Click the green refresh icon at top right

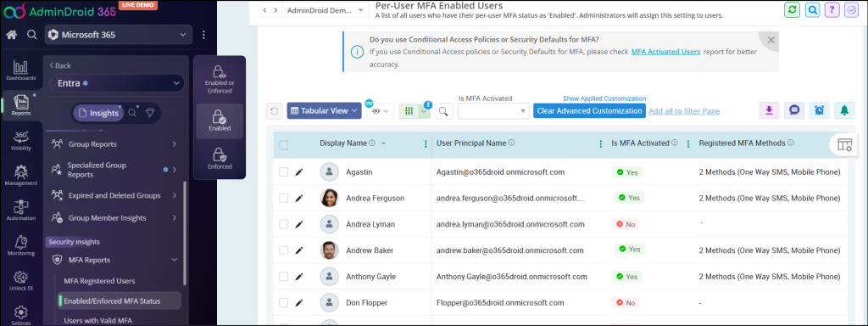pos(793,10)
